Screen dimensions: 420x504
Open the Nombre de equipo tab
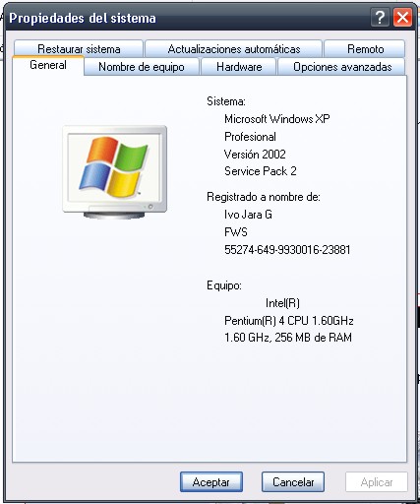(x=142, y=67)
